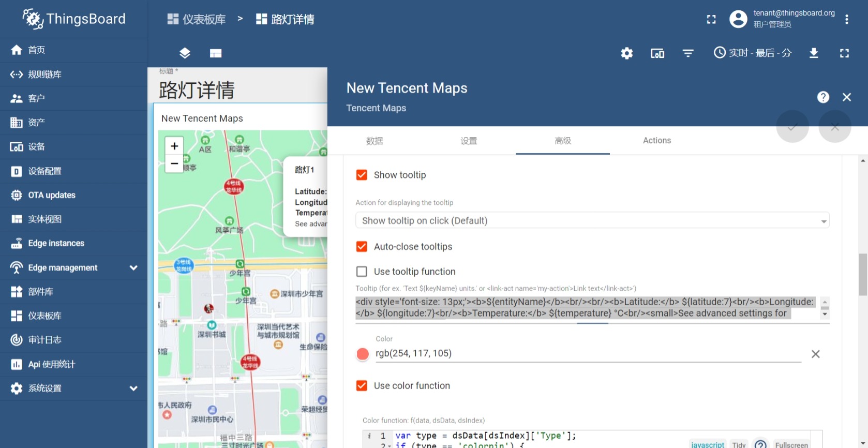Viewport: 868px width, 448px height.
Task: Clear the color value
Action: (x=816, y=354)
